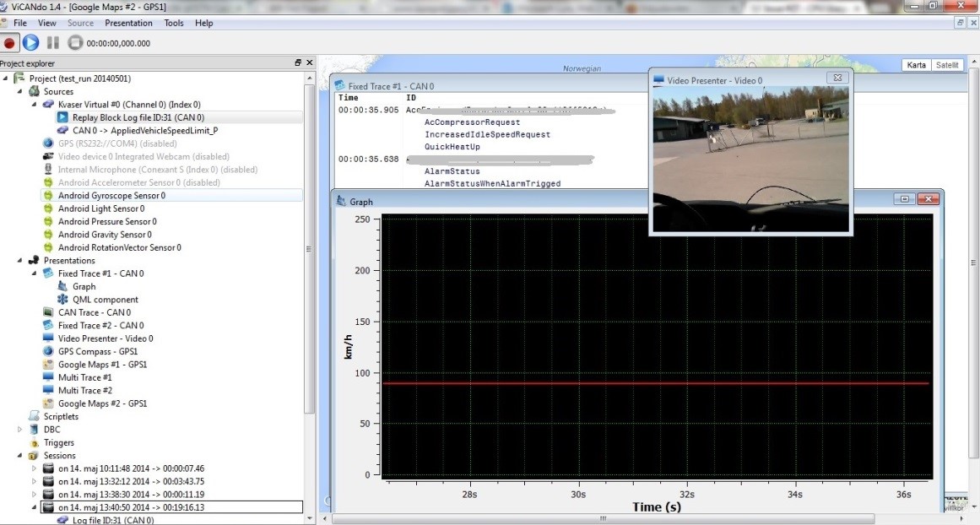Collapse the Presentations tree node
Screen dimensions: 980x525
(x=20, y=261)
